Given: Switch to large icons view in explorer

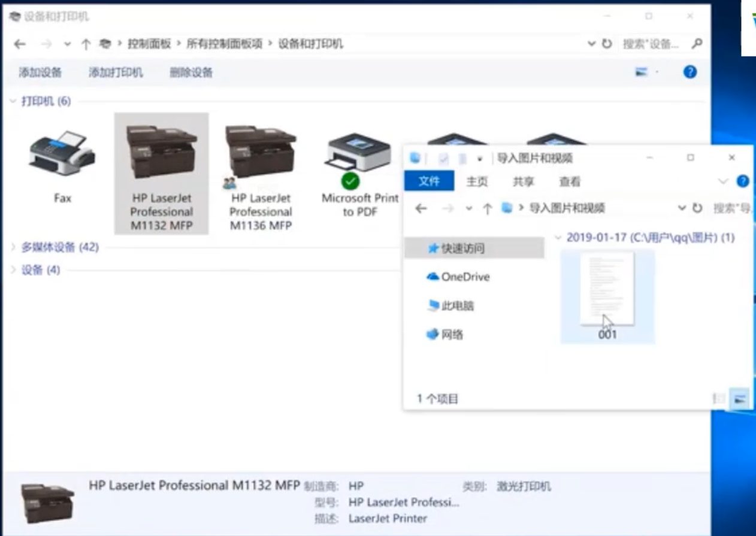Looking at the screenshot, I should tap(740, 399).
